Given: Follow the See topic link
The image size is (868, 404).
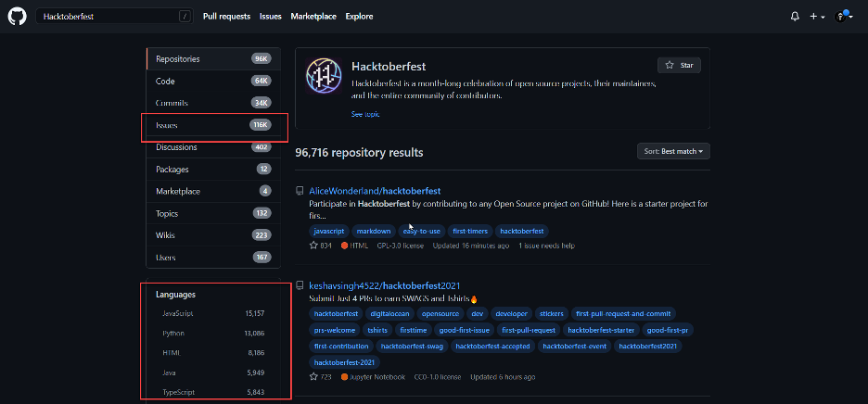Looking at the screenshot, I should coord(364,114).
